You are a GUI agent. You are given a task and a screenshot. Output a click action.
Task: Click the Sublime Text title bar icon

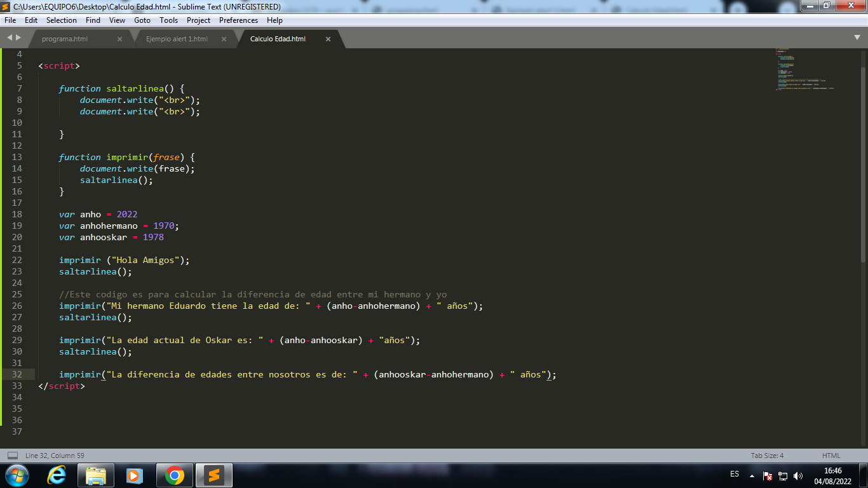pyautogui.click(x=6, y=6)
